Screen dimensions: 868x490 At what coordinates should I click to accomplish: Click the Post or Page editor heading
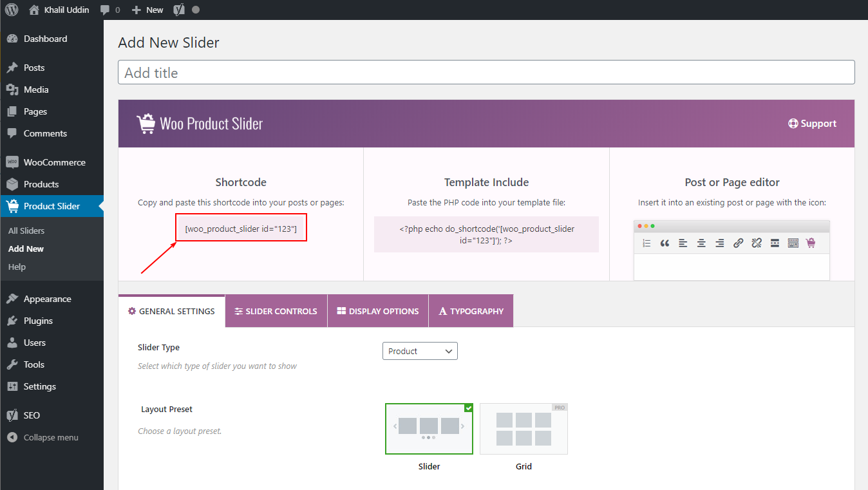(732, 182)
